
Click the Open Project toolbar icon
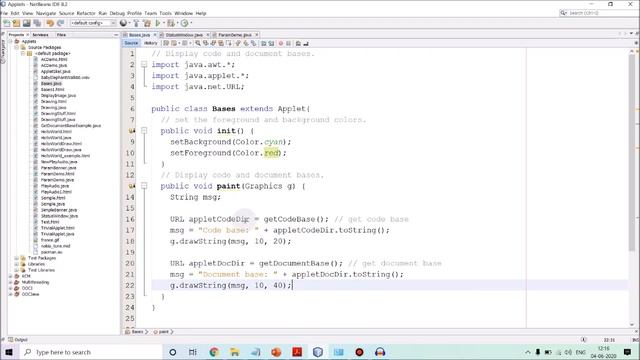27,23
